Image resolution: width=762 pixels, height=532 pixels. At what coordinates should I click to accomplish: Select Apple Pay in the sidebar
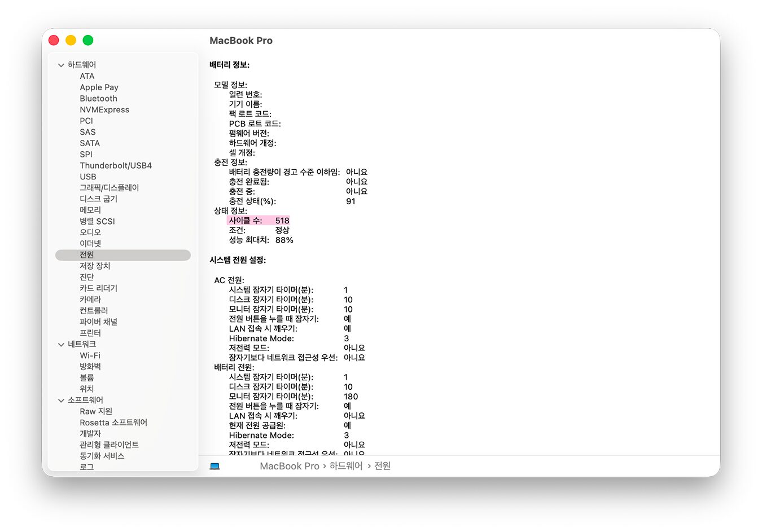point(99,87)
